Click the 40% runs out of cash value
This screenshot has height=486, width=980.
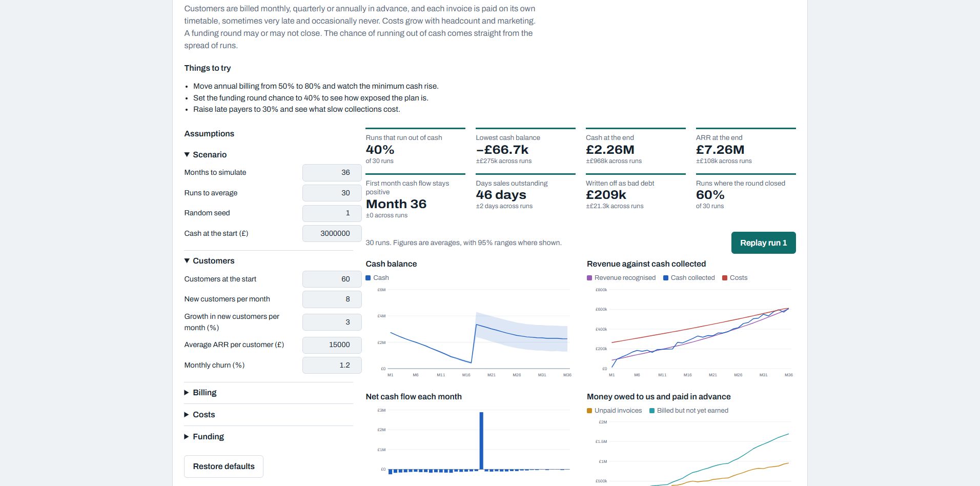[x=380, y=150]
